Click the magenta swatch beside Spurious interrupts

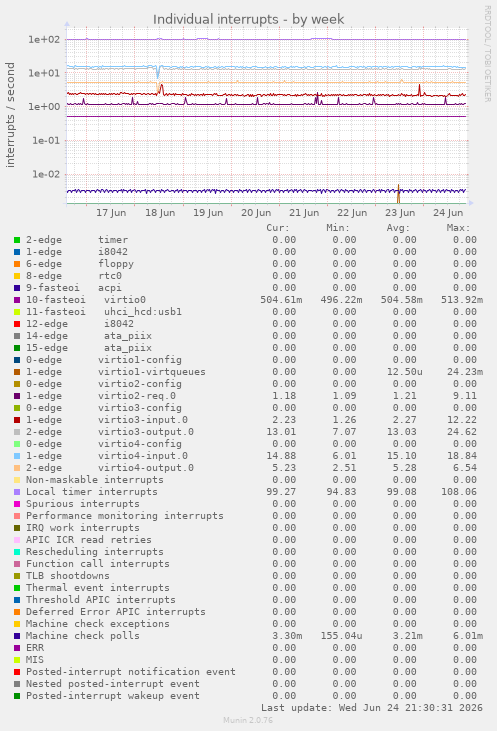point(17,504)
